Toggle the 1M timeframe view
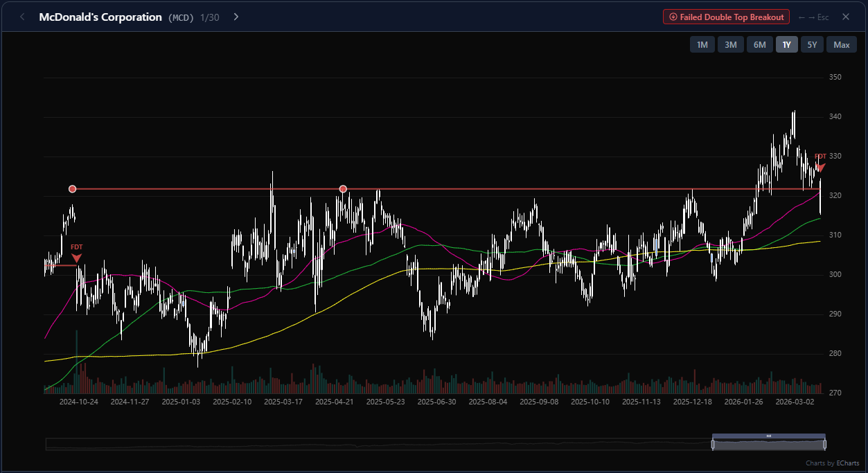The height and width of the screenshot is (473, 868). (x=702, y=44)
